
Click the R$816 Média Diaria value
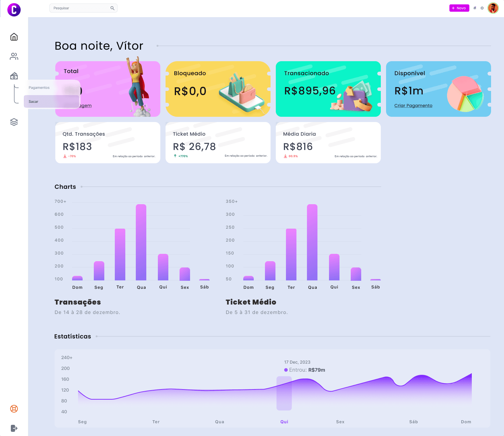(298, 146)
